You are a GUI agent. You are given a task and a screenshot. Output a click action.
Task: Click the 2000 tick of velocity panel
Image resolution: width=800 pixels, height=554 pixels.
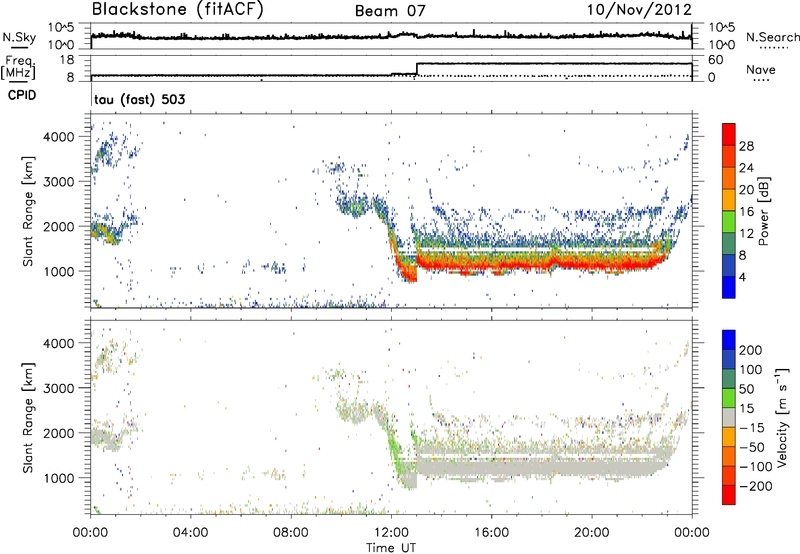tap(59, 433)
